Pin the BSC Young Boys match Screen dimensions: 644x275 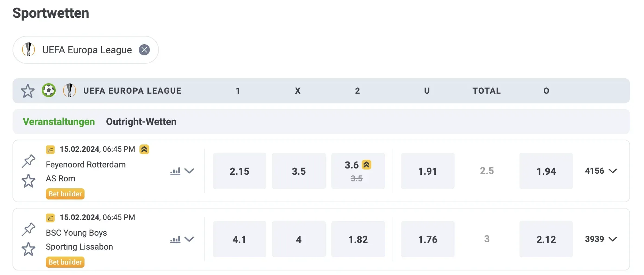pos(29,229)
